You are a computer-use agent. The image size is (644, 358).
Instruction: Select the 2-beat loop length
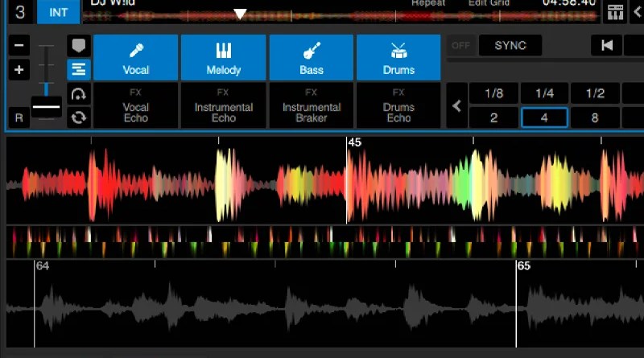[493, 117]
